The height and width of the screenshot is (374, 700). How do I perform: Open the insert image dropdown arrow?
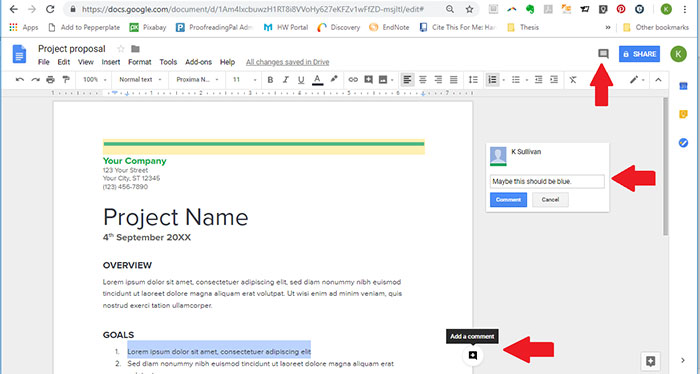pyautogui.click(x=392, y=80)
